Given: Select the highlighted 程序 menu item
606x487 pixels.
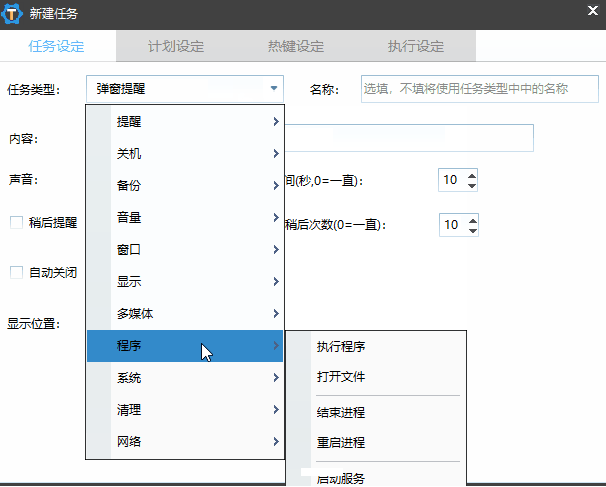Looking at the screenshot, I should (185, 346).
